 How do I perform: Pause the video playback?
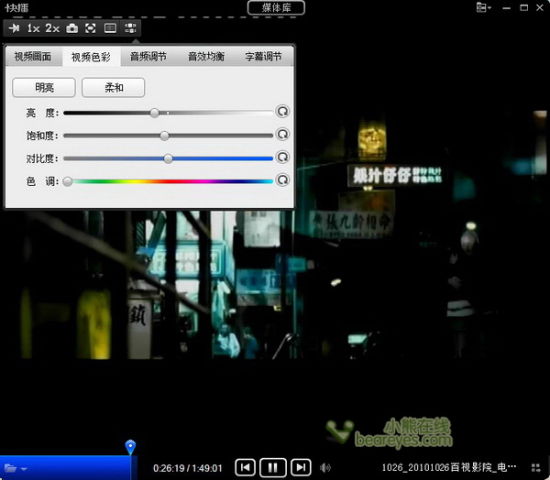273,467
